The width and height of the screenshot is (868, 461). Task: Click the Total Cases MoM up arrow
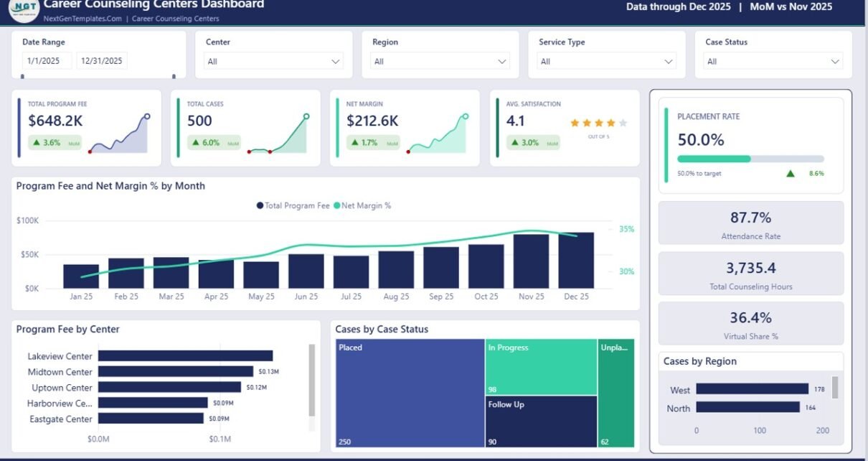(x=196, y=143)
